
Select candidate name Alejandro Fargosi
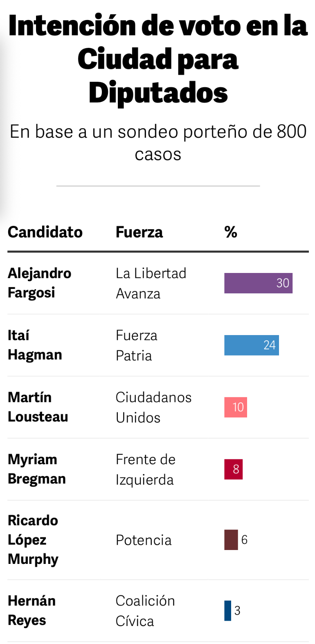click(x=39, y=283)
